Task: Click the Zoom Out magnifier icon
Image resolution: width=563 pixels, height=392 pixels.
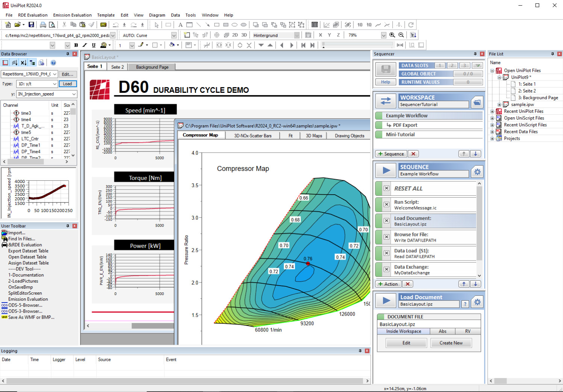Action: (x=401, y=35)
